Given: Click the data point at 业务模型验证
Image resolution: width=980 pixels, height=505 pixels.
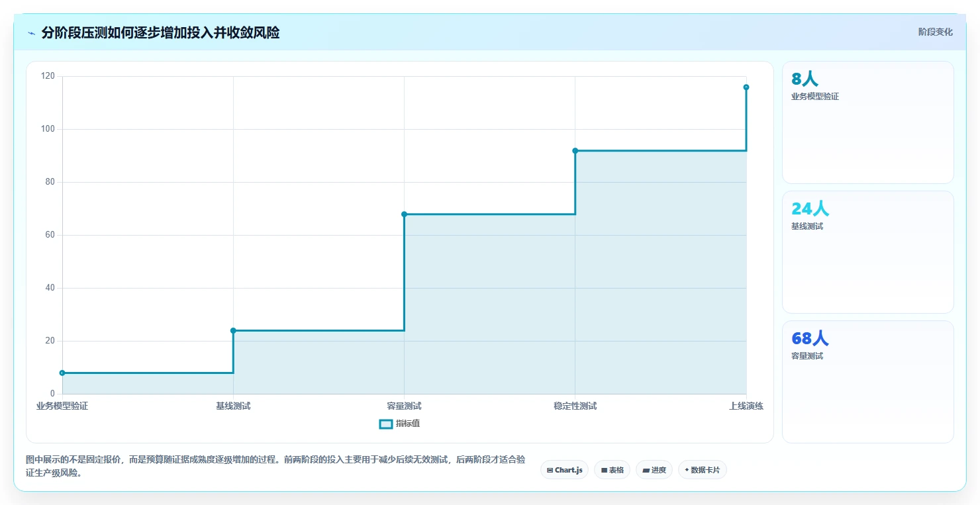Looking at the screenshot, I should (62, 373).
